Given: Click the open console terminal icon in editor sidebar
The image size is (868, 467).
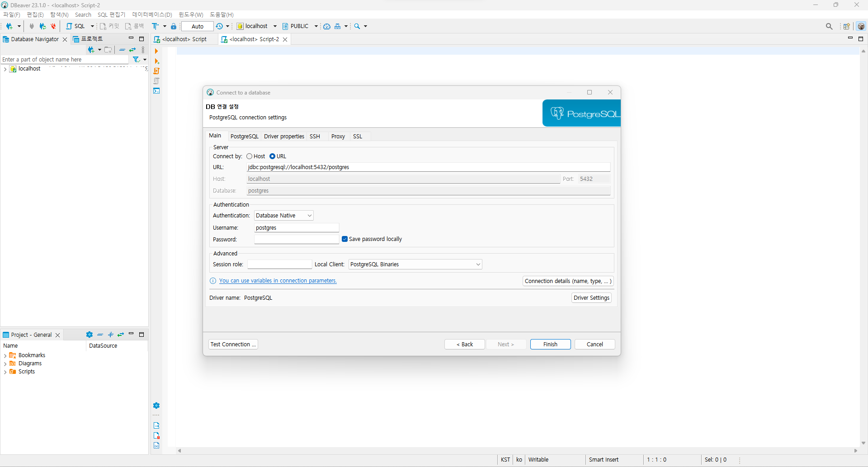Looking at the screenshot, I should coord(156,91).
